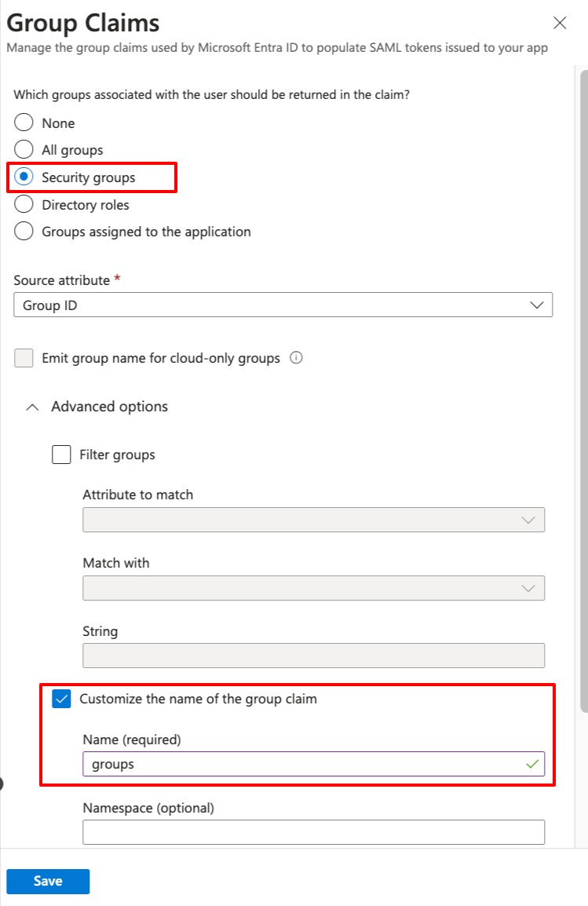Click the String text field
This screenshot has height=906, width=588.
[313, 656]
